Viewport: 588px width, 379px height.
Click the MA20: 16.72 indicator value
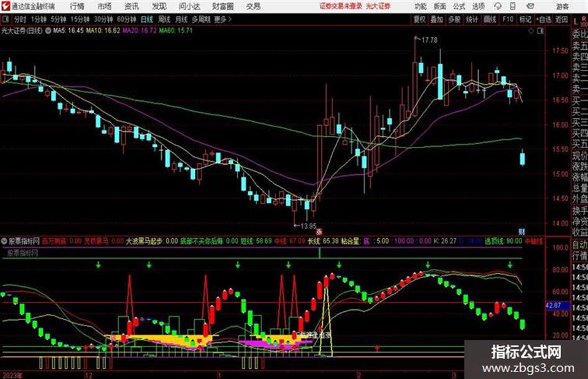[x=139, y=30]
